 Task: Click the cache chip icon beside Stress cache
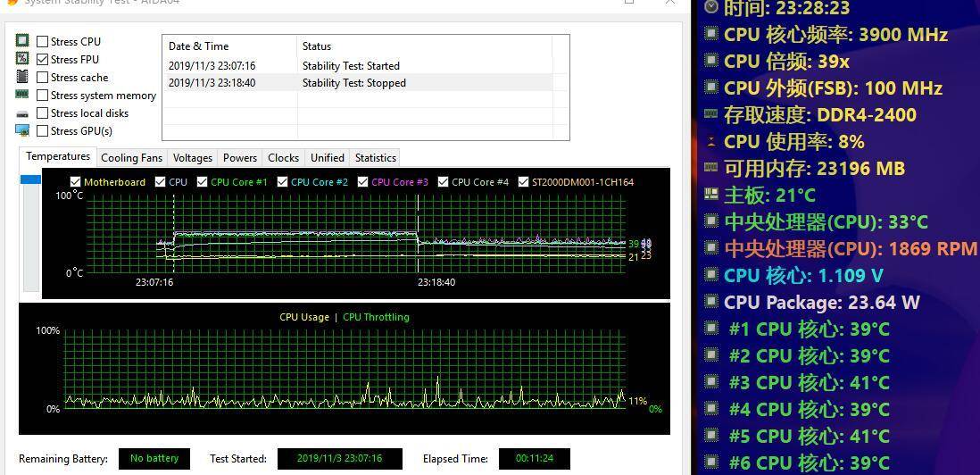point(22,77)
